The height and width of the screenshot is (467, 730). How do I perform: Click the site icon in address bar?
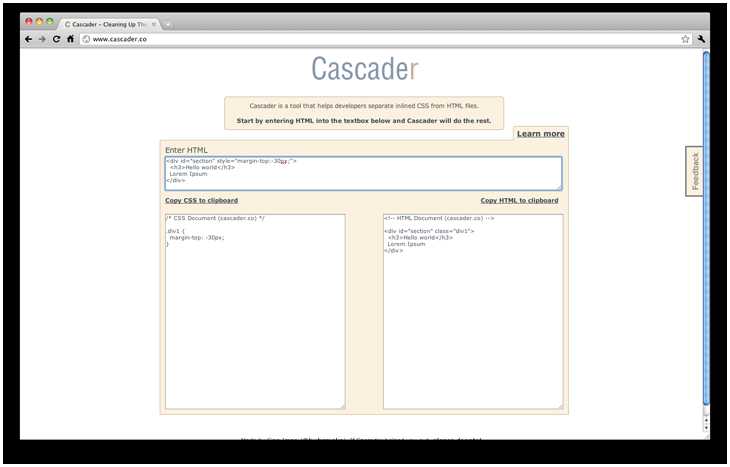(86, 40)
